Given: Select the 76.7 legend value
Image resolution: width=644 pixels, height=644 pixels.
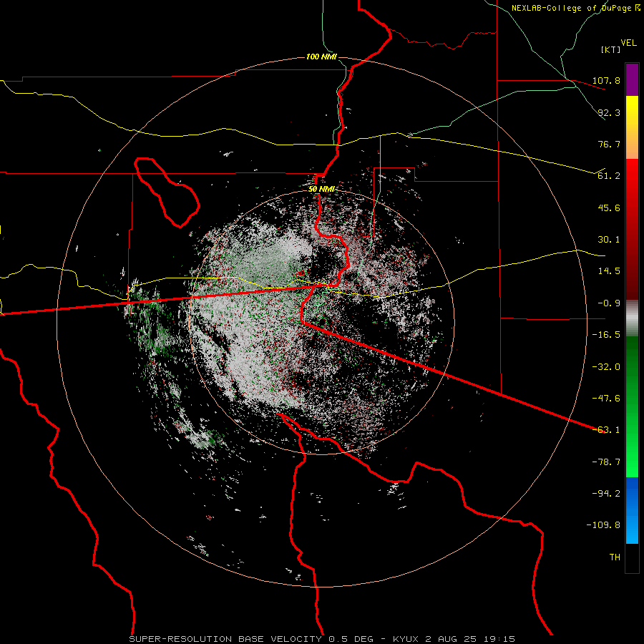Looking at the screenshot, I should pyautogui.click(x=609, y=144).
